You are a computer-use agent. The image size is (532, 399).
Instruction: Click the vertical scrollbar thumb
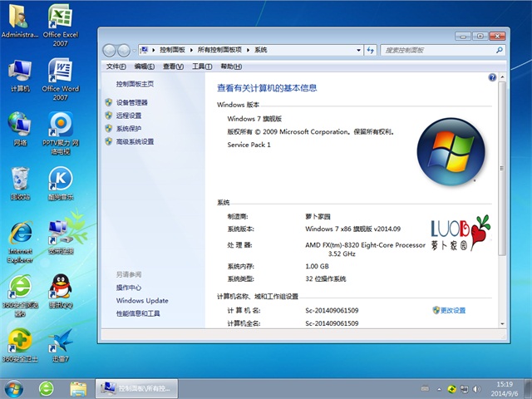(502, 168)
